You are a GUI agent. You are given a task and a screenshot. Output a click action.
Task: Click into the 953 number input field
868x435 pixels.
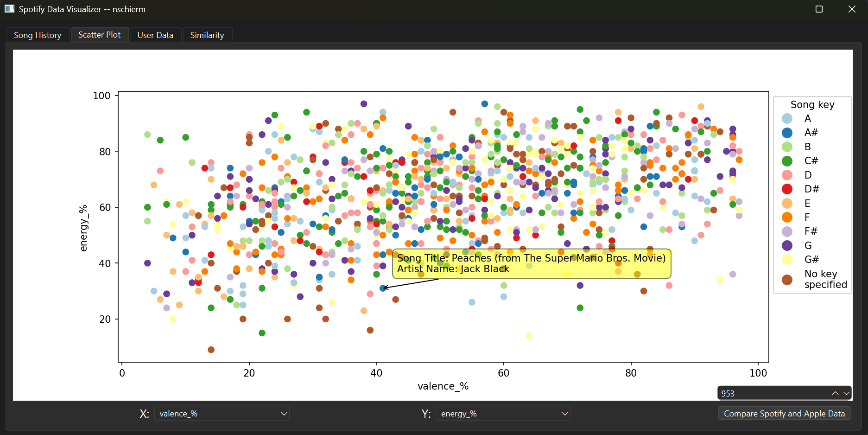[774, 393]
